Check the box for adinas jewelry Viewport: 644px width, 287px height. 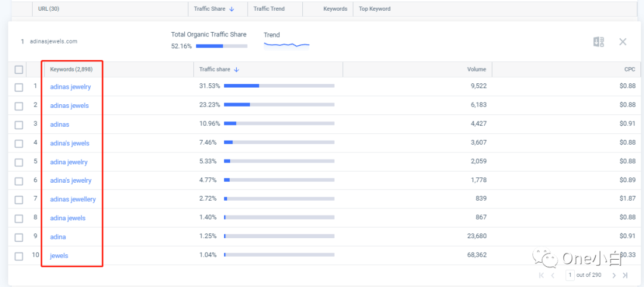click(19, 88)
